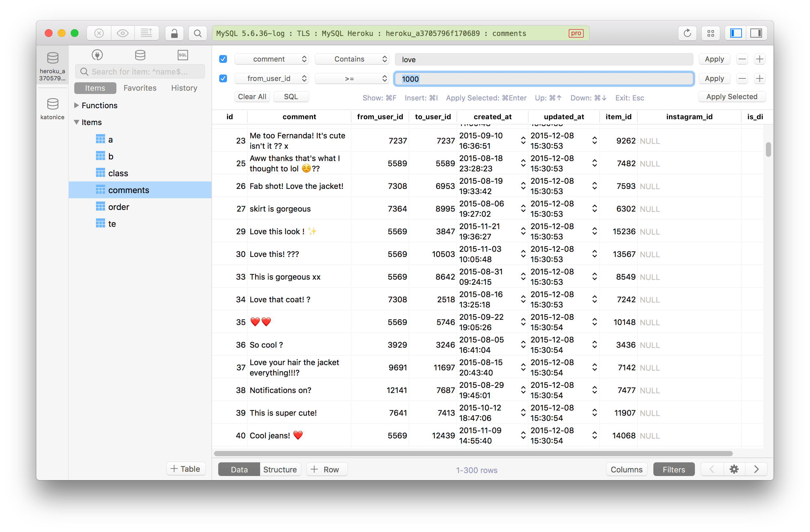Screen dimensions: 810x532
Task: Uncheck the comment filter checkbox
Action: pos(223,59)
